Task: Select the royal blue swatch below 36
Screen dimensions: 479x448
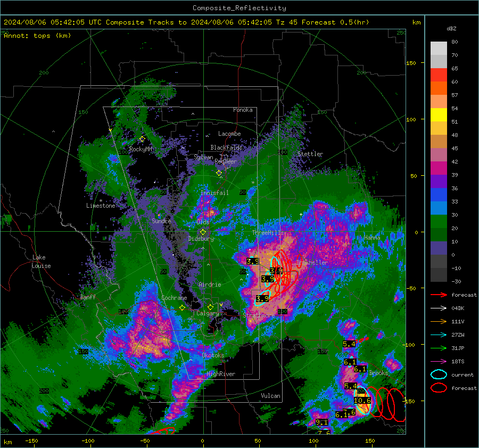Action: [x=439, y=195]
